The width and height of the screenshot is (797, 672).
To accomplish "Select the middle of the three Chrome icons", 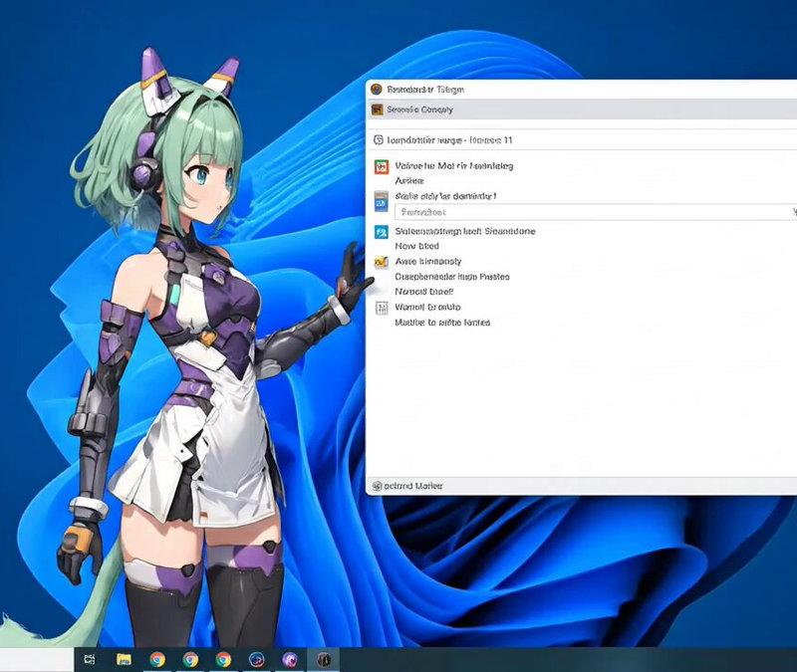I will pyautogui.click(x=190, y=659).
